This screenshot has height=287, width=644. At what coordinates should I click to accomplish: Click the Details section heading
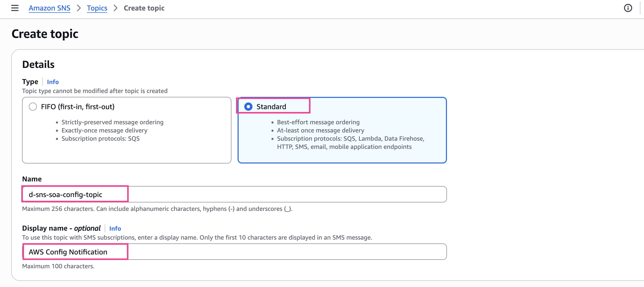coord(38,65)
